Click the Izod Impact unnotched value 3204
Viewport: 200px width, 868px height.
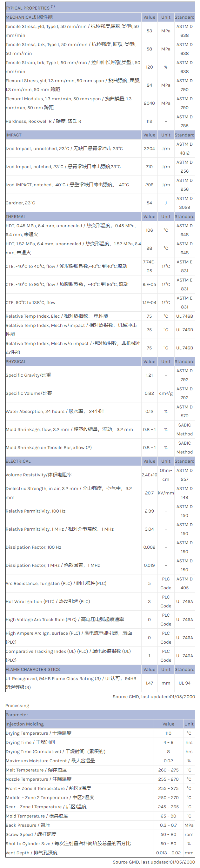(x=149, y=149)
